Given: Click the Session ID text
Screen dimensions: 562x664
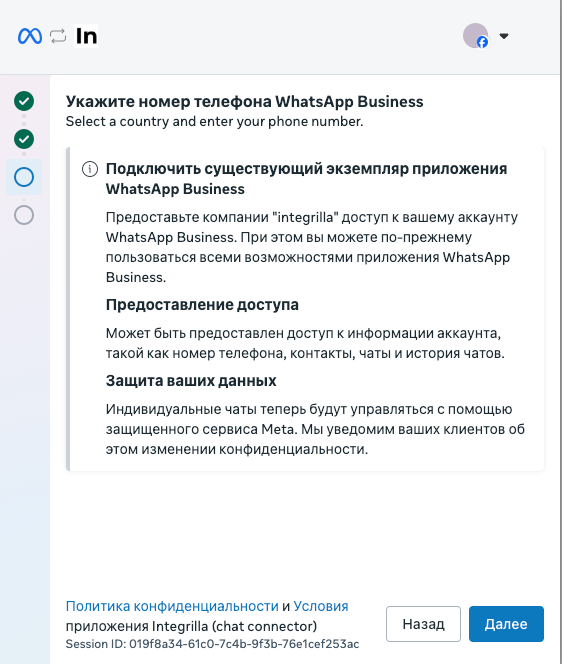Looking at the screenshot, I should click(212, 644).
